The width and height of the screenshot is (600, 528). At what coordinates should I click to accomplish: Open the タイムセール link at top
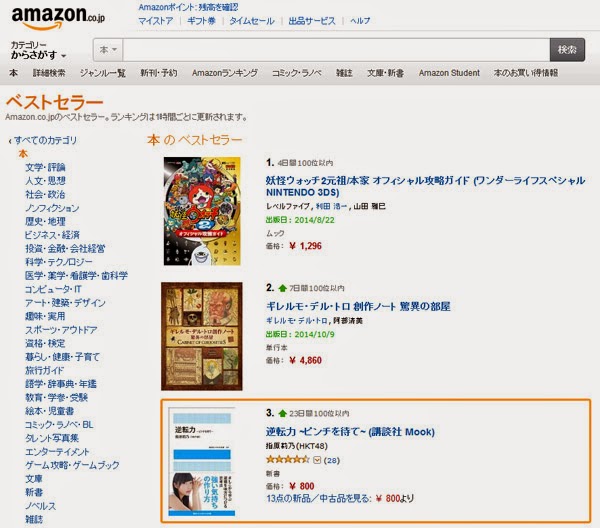click(252, 21)
